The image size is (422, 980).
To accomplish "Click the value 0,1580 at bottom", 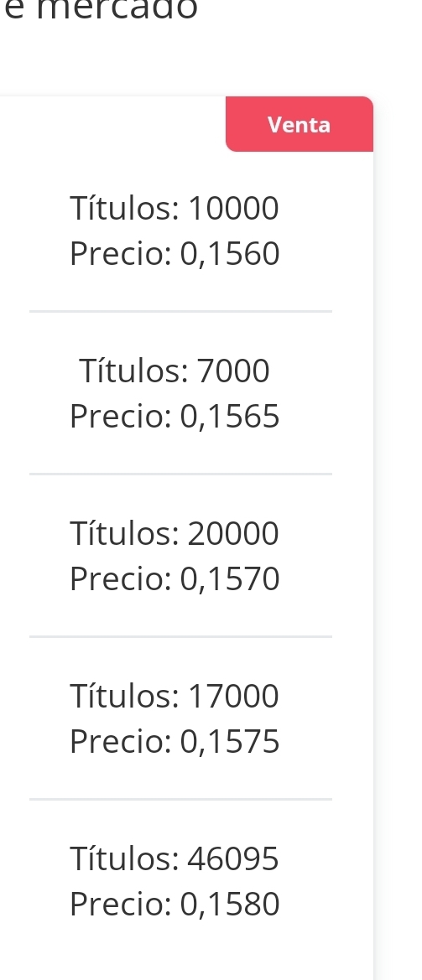I will [229, 904].
